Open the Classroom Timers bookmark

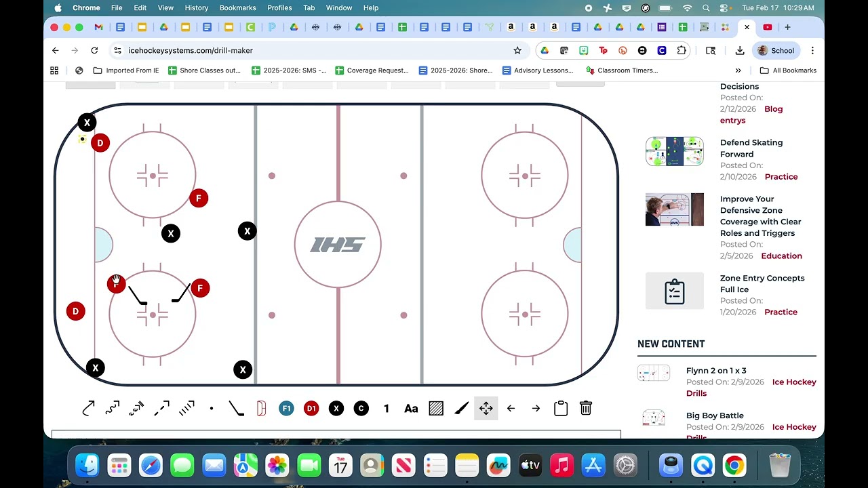tap(622, 70)
